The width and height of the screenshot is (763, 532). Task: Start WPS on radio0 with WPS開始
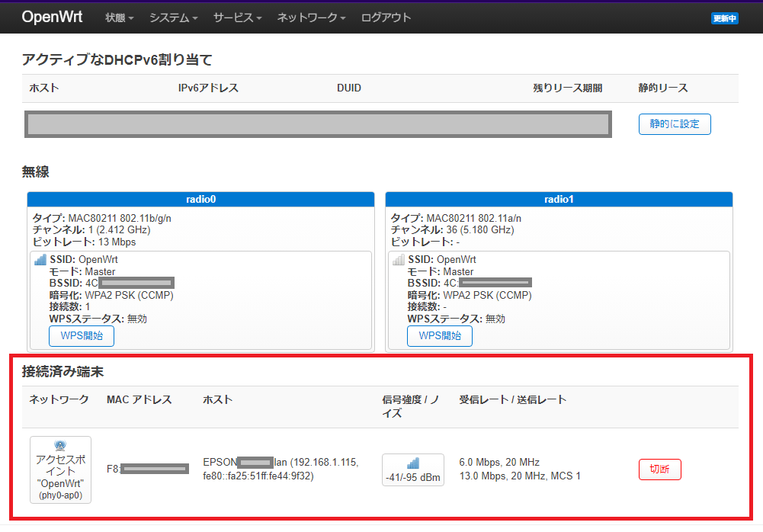coord(81,335)
